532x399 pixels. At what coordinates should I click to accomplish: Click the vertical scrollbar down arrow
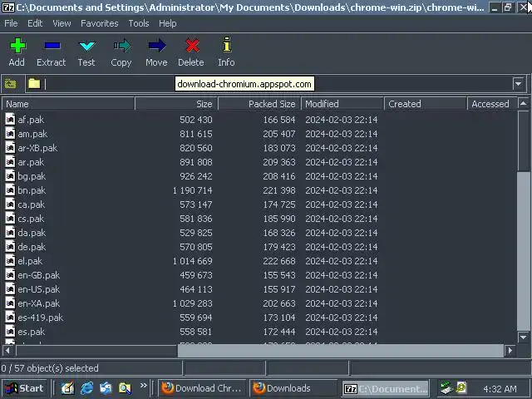[x=523, y=337]
